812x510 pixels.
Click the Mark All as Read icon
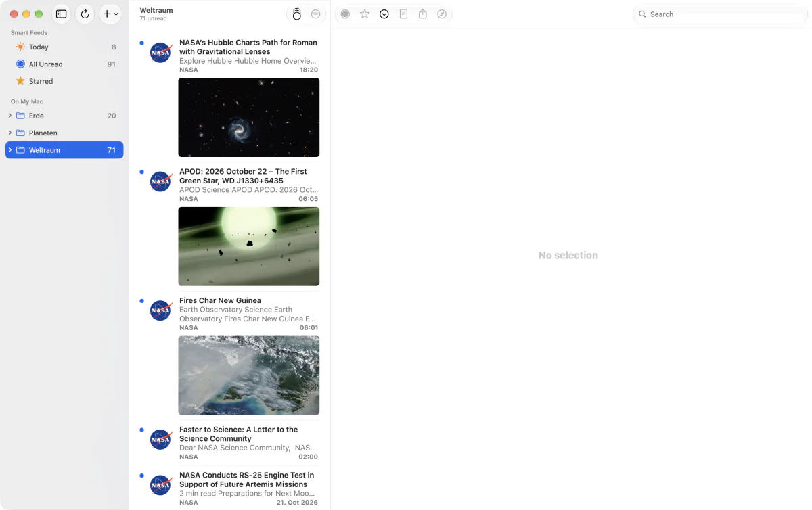click(296, 14)
